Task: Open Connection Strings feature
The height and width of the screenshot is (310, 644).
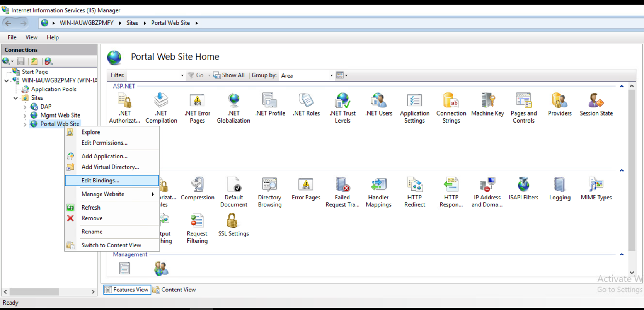Action: [x=451, y=108]
